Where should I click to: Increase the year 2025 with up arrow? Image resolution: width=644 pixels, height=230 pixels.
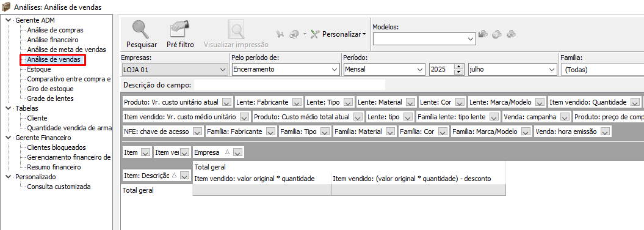[459, 67]
